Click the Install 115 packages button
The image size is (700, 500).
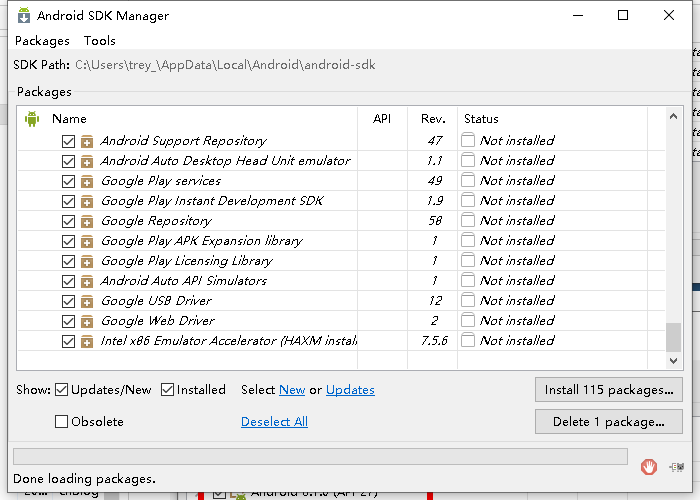tap(608, 390)
